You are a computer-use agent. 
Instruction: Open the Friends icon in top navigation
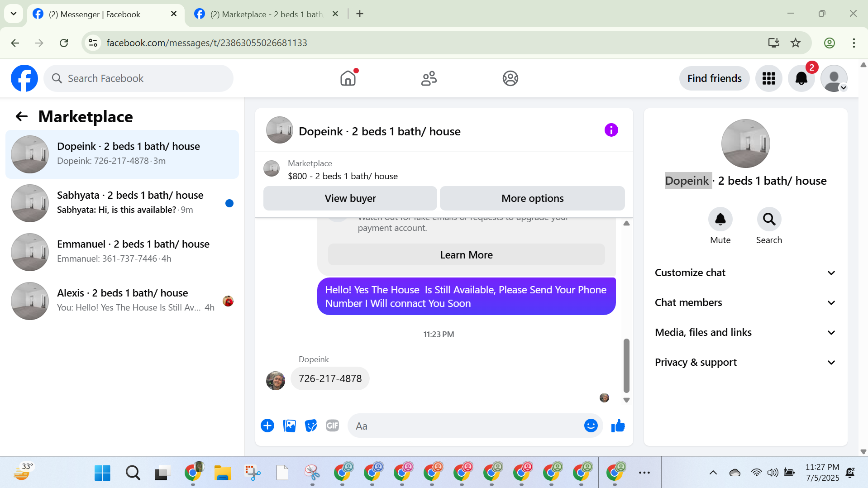coord(429,78)
